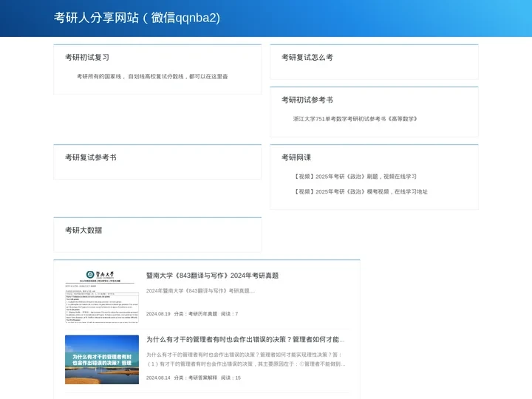The image size is (532, 399).
Task: Open the 考研大数据 section heading
Action: (83, 231)
